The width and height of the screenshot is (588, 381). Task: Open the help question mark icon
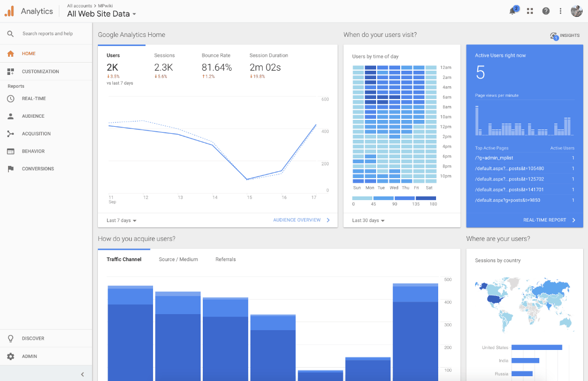pos(546,11)
